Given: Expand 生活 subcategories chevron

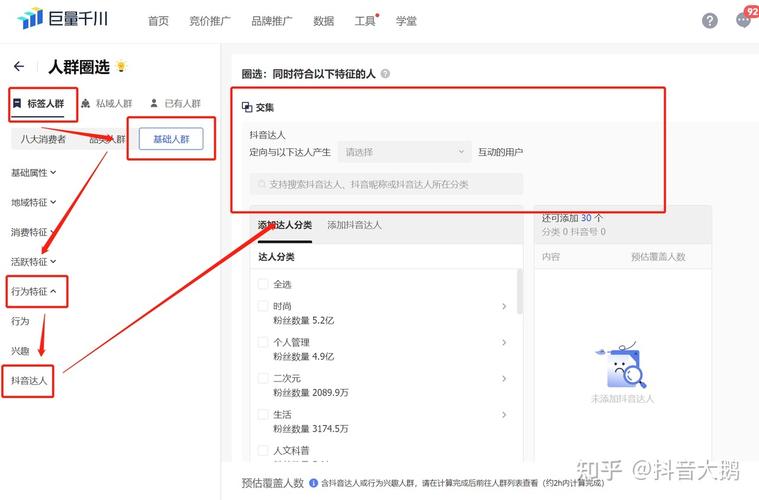Looking at the screenshot, I should point(504,414).
